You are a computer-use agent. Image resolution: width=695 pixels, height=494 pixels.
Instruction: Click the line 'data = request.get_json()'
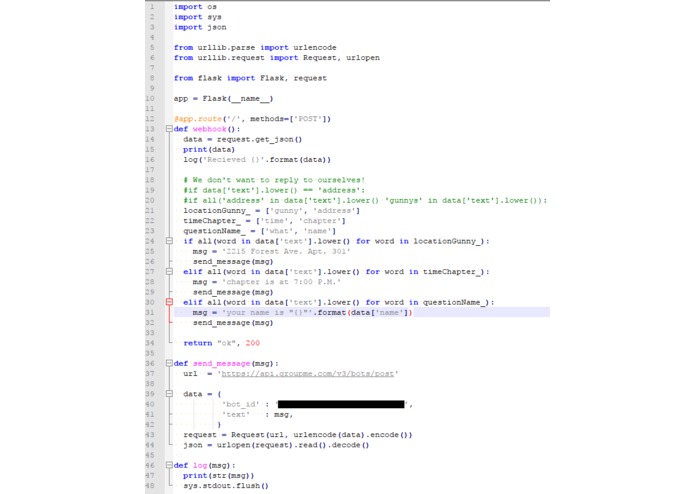click(x=242, y=140)
